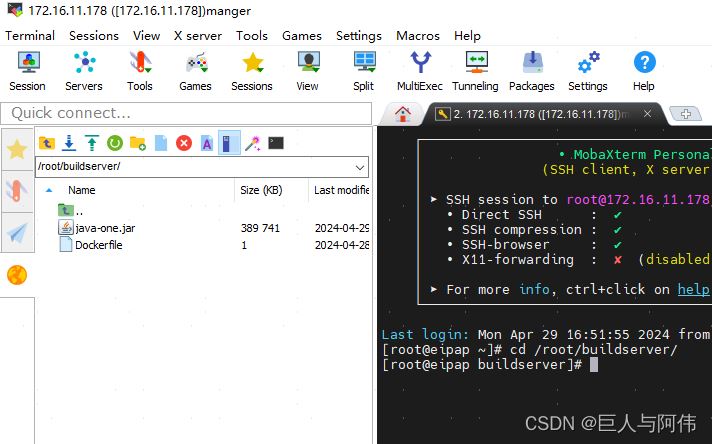Open the Sessions star toolbar icon
This screenshot has height=444, width=712.
[x=252, y=71]
